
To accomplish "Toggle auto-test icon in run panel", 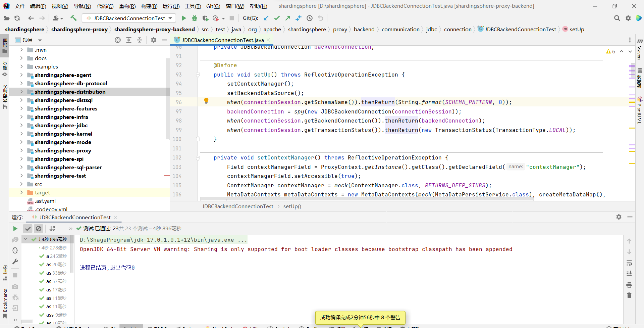I will [15, 250].
